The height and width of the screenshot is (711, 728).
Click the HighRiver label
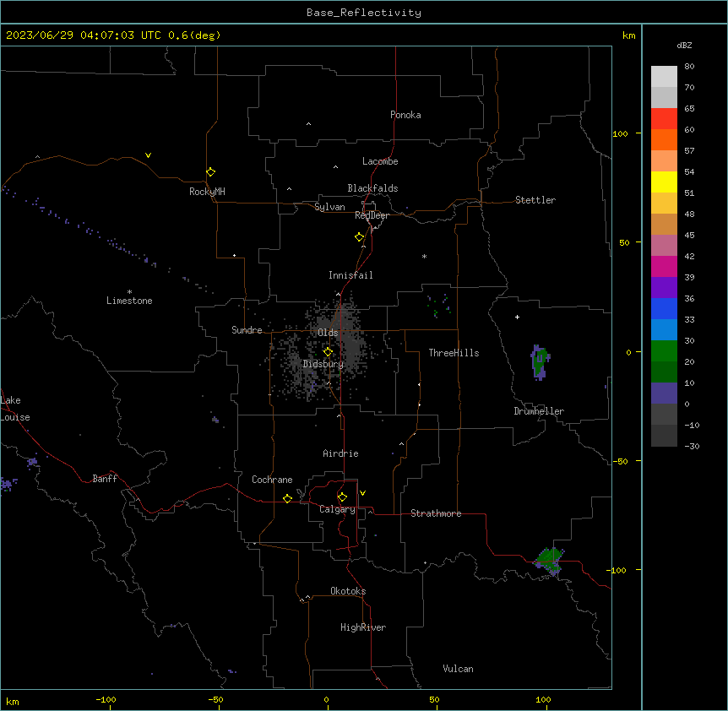tap(363, 627)
